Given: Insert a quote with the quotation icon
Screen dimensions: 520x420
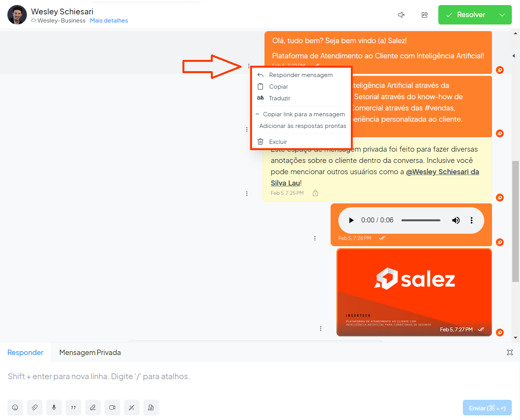Looking at the screenshot, I should 74,408.
